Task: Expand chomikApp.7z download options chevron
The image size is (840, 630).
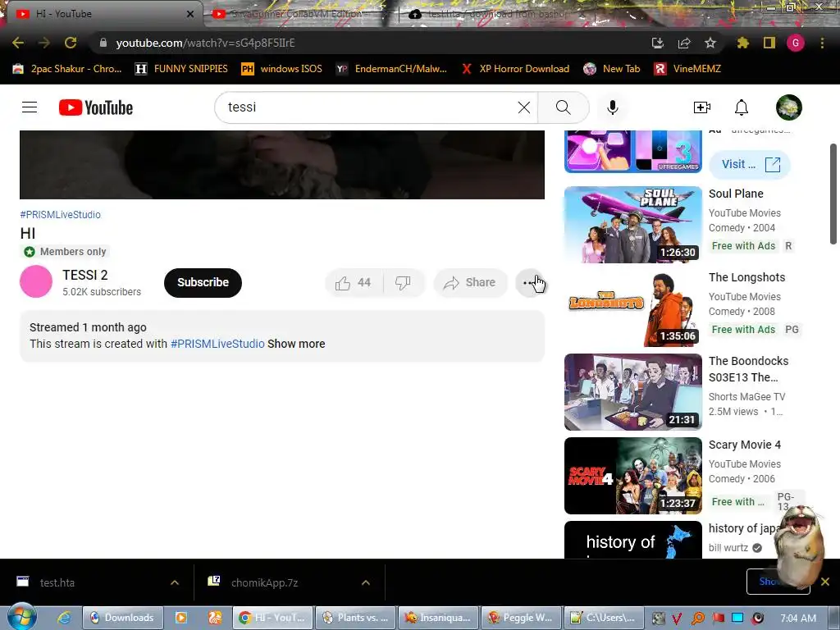Action: pos(366,582)
